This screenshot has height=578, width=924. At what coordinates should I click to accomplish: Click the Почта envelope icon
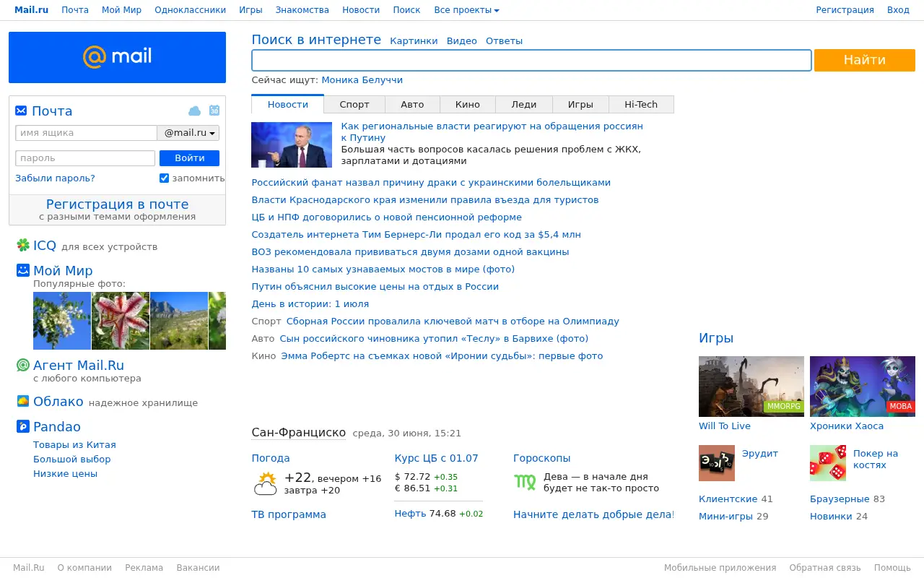click(21, 111)
